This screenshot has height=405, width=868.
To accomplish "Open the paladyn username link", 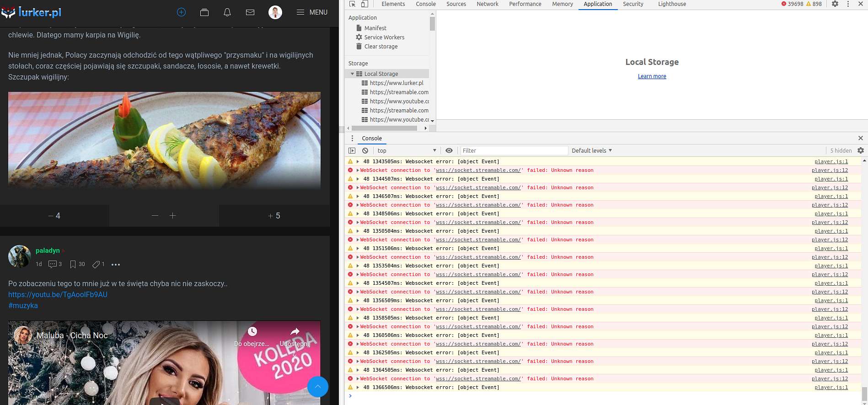I will [x=48, y=250].
